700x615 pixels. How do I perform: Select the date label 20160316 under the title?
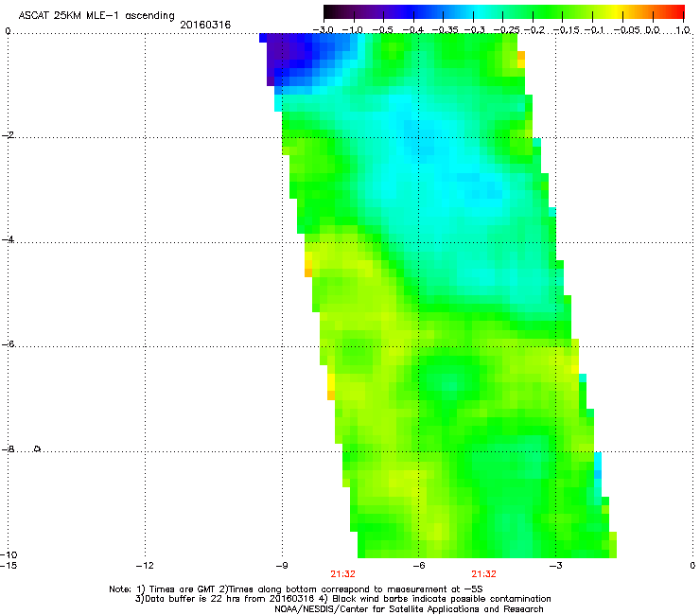205,25
